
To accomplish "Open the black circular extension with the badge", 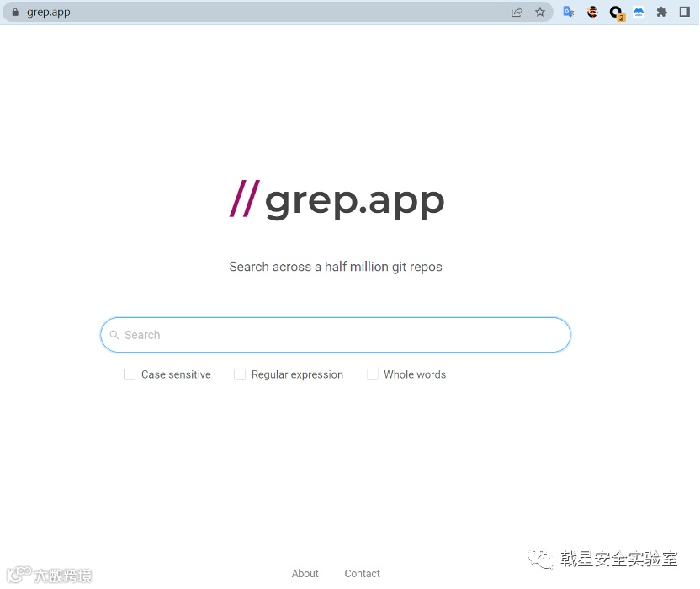I will pyautogui.click(x=617, y=13).
